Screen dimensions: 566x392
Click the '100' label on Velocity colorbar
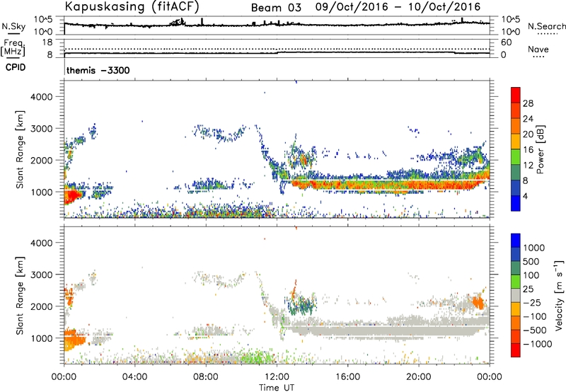pos(531,275)
